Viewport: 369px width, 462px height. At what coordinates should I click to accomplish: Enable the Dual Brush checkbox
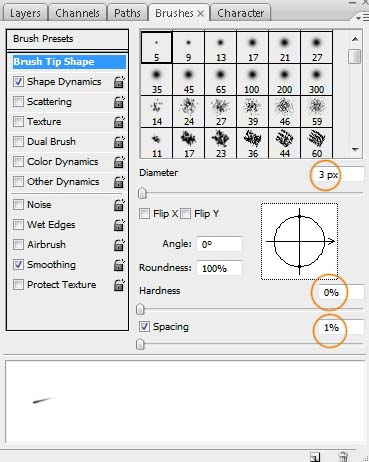click(x=18, y=142)
